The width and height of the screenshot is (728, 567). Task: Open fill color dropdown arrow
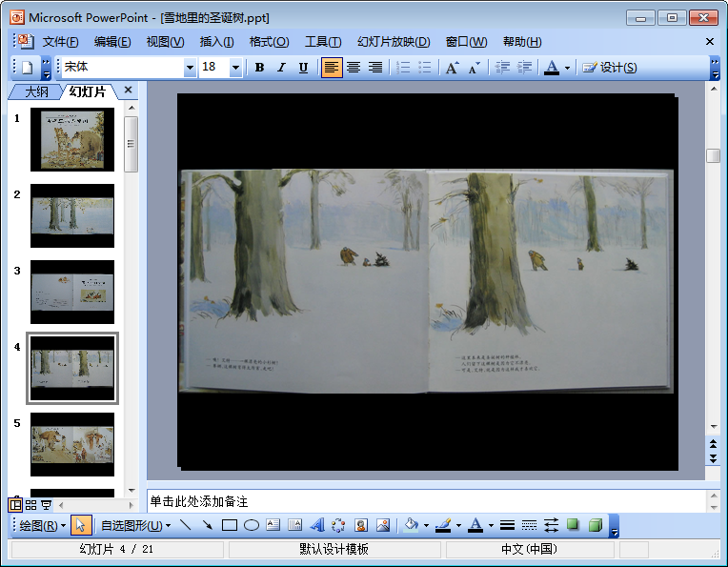coord(426,526)
